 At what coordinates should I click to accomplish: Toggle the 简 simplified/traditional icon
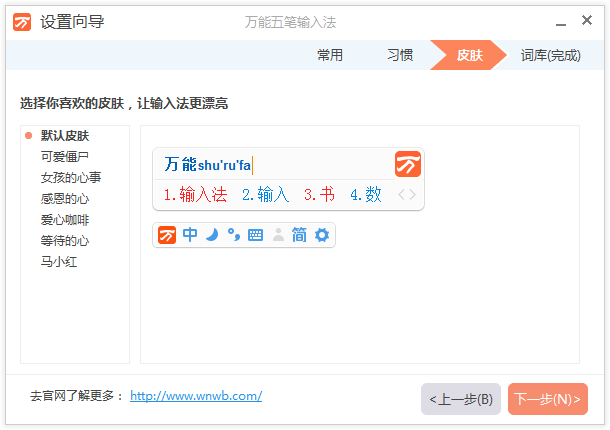(299, 235)
